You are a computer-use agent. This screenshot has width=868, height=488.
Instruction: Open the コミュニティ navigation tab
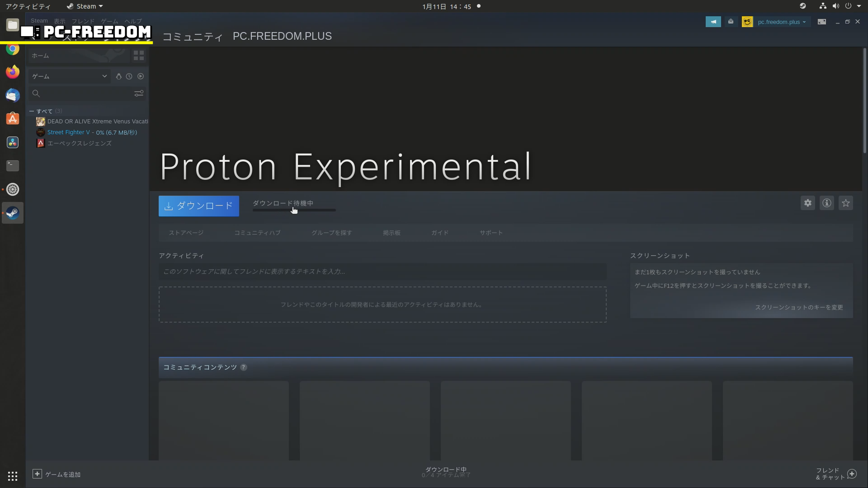[193, 37]
